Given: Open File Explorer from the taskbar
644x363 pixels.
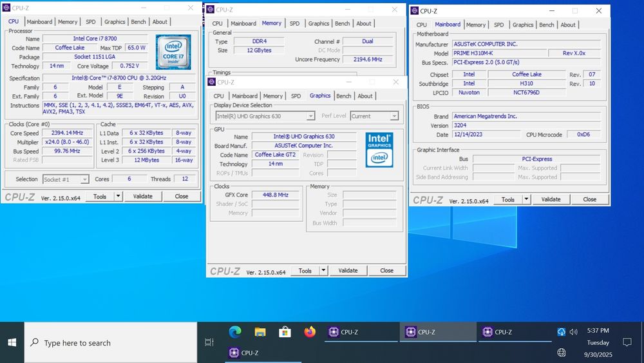Looking at the screenshot, I should click(260, 332).
